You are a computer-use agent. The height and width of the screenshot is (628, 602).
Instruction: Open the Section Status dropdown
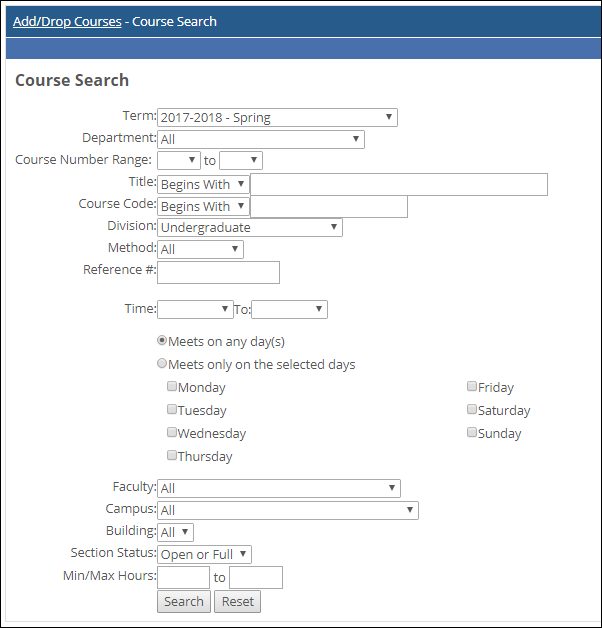204,554
